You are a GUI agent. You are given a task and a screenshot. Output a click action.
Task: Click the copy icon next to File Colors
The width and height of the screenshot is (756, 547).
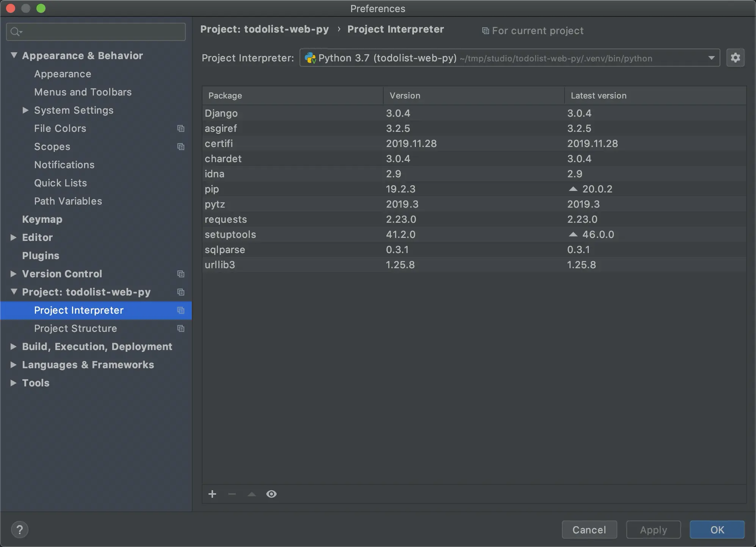[181, 128]
